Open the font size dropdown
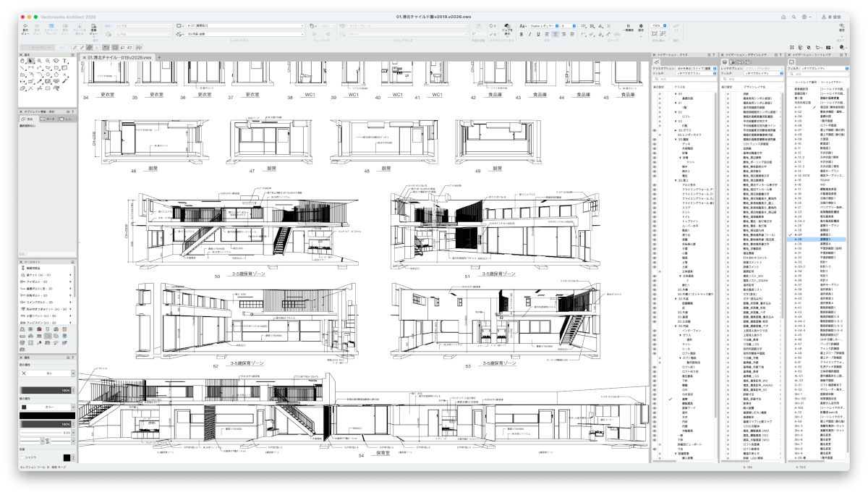Image resolution: width=868 pixels, height=495 pixels. (x=568, y=26)
